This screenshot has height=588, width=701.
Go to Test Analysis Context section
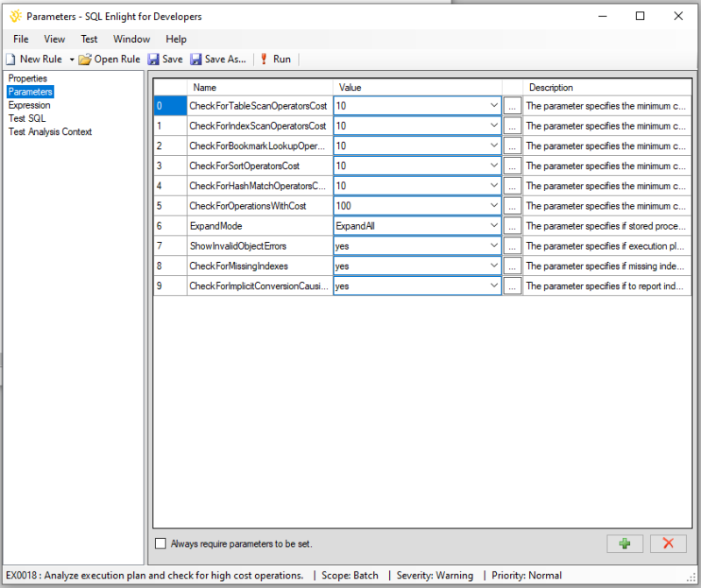tap(50, 132)
